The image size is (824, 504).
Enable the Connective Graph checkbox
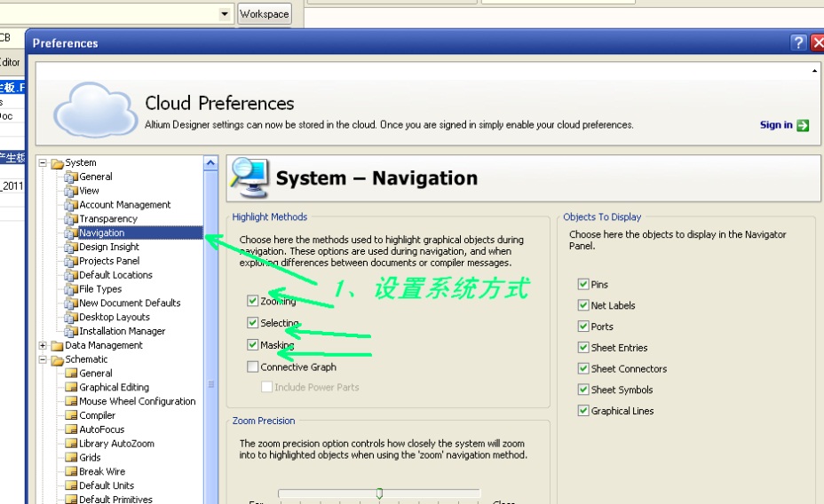(x=253, y=366)
